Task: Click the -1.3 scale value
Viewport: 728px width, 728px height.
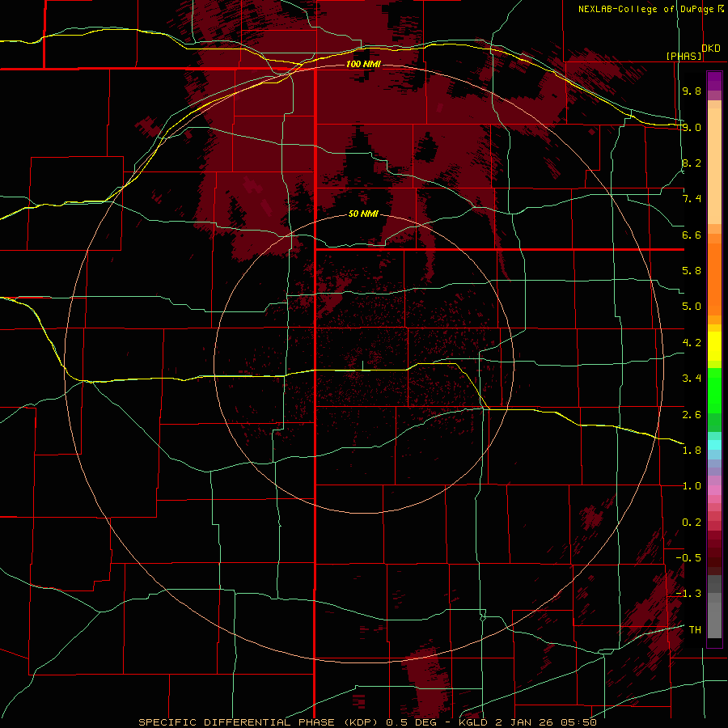Action: [688, 594]
